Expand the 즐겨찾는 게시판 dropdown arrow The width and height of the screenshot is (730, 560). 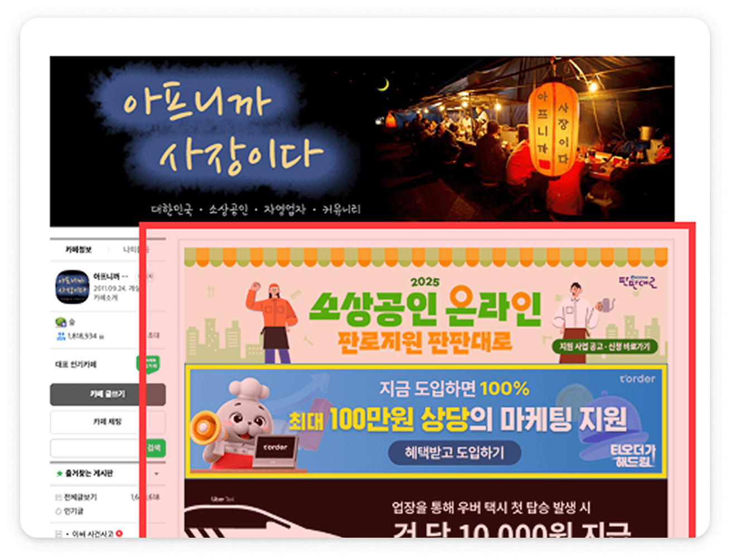click(156, 474)
